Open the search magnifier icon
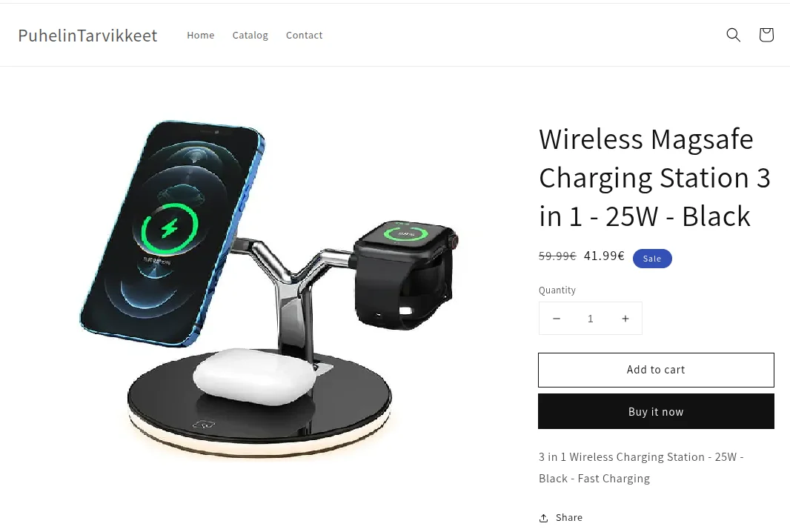Image resolution: width=790 pixels, height=532 pixels. click(x=733, y=35)
